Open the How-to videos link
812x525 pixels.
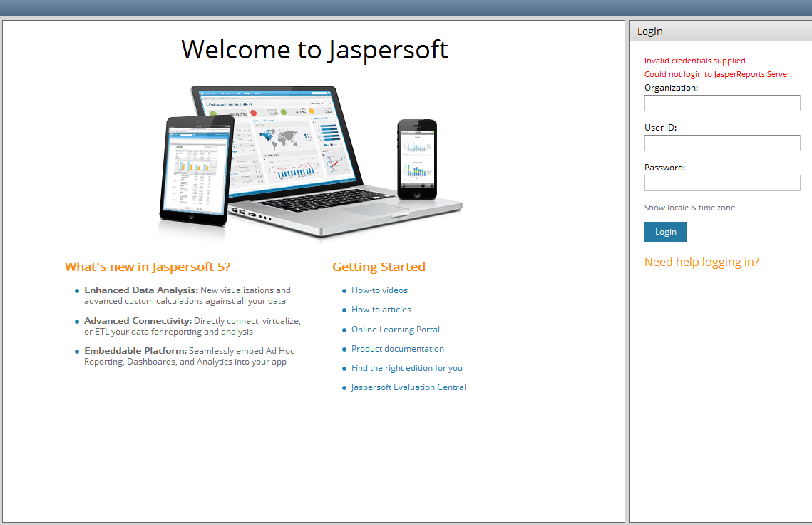coord(379,290)
